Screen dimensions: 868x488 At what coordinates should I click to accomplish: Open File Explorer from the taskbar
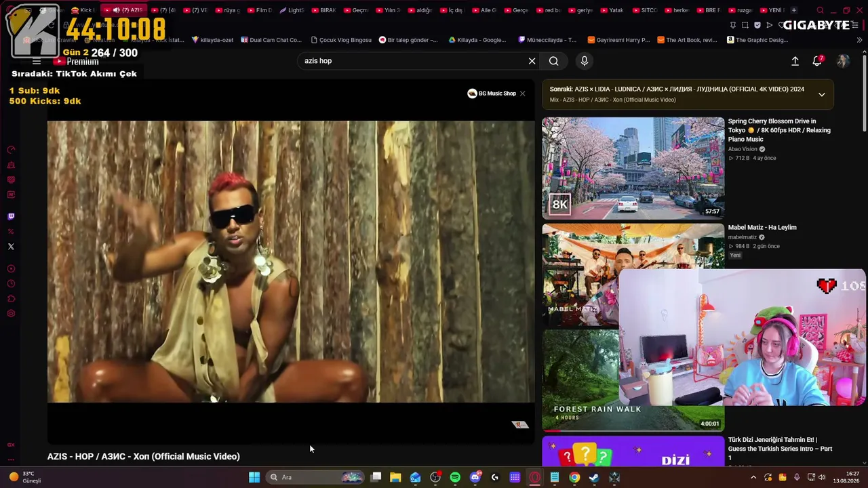(395, 478)
